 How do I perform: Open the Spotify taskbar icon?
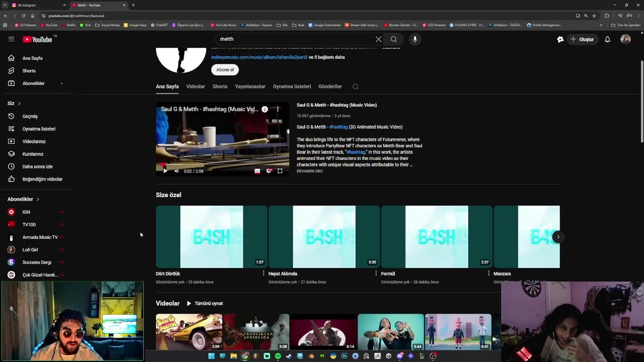coord(278,356)
